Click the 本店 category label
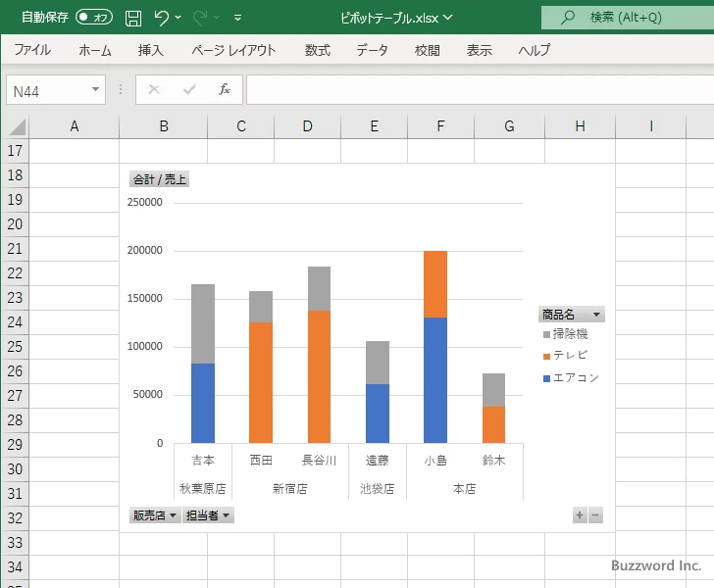Screen dimensions: 714x588 [465, 489]
